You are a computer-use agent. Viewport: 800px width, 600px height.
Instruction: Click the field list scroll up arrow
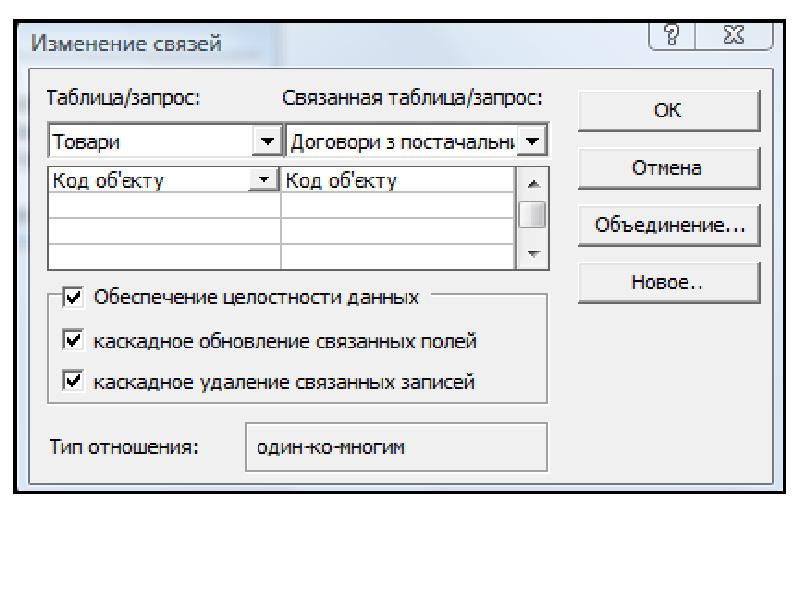533,183
